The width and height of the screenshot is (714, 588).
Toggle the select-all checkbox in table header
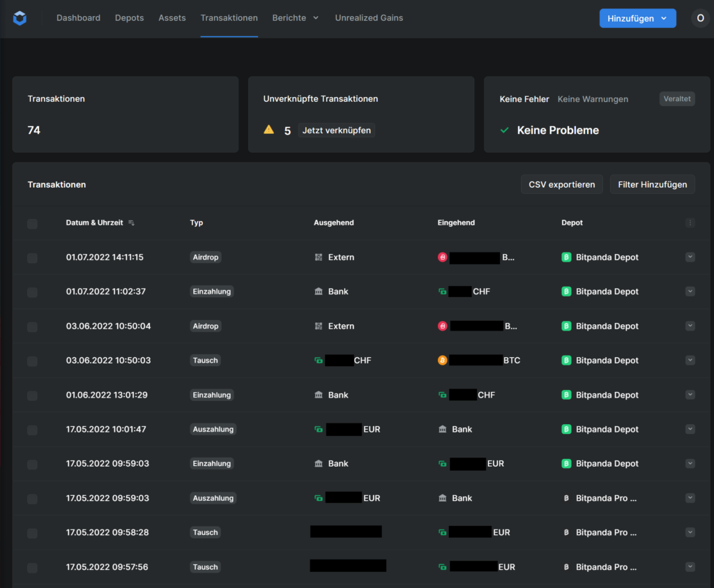pyautogui.click(x=32, y=224)
